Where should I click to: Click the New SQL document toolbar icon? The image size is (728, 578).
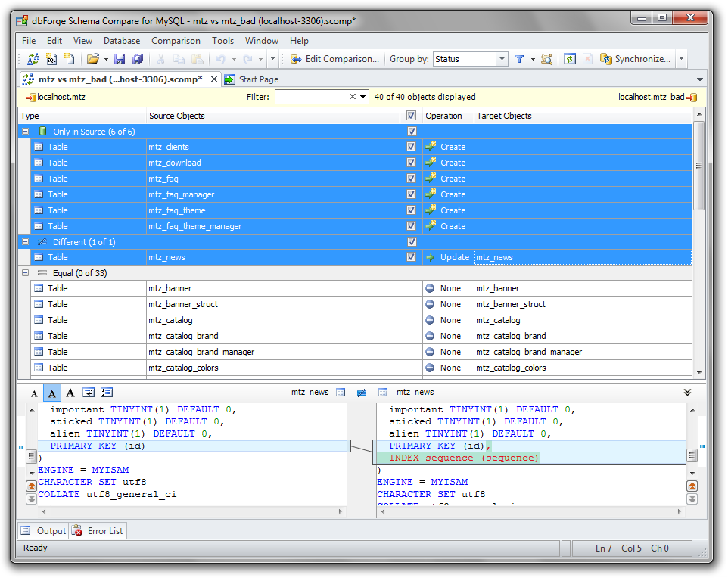coord(51,59)
